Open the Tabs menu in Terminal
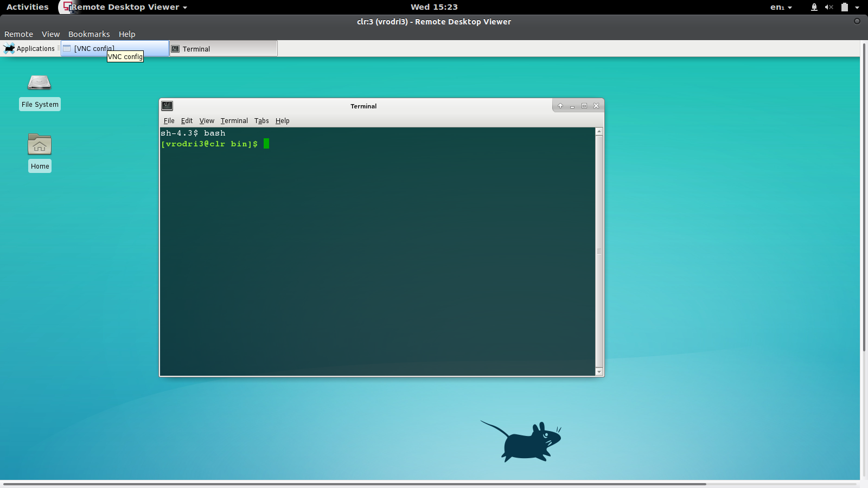This screenshot has width=868, height=488. (261, 121)
